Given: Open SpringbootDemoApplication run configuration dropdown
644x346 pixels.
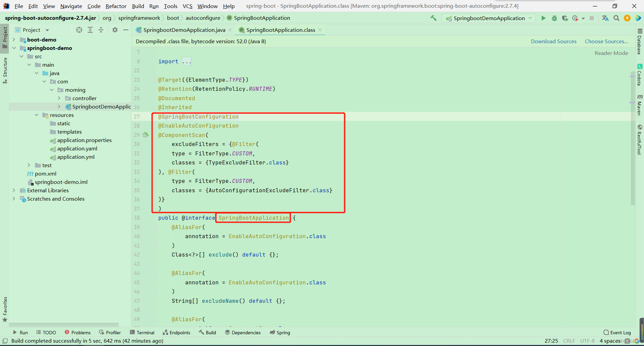Looking at the screenshot, I should 489,18.
